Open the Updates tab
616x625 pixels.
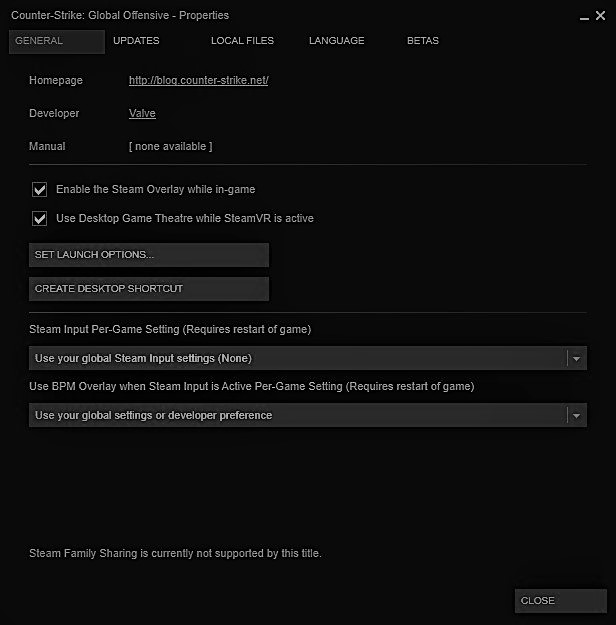[x=136, y=41]
